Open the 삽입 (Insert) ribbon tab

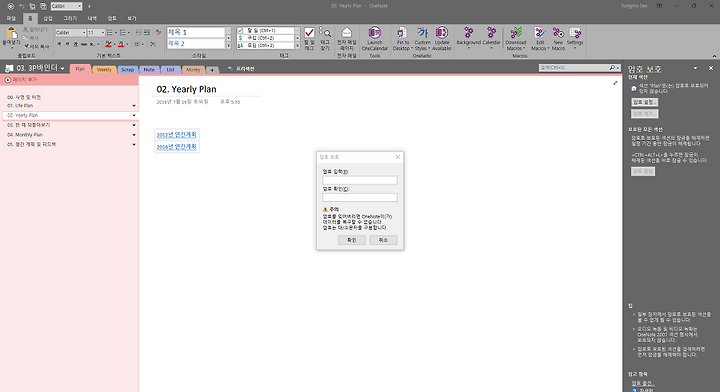(48, 18)
